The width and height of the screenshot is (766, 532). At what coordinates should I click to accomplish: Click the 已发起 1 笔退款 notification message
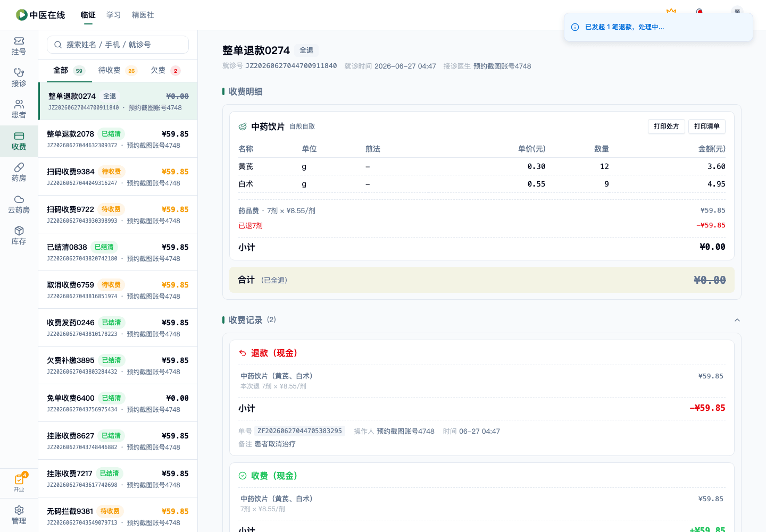(625, 27)
